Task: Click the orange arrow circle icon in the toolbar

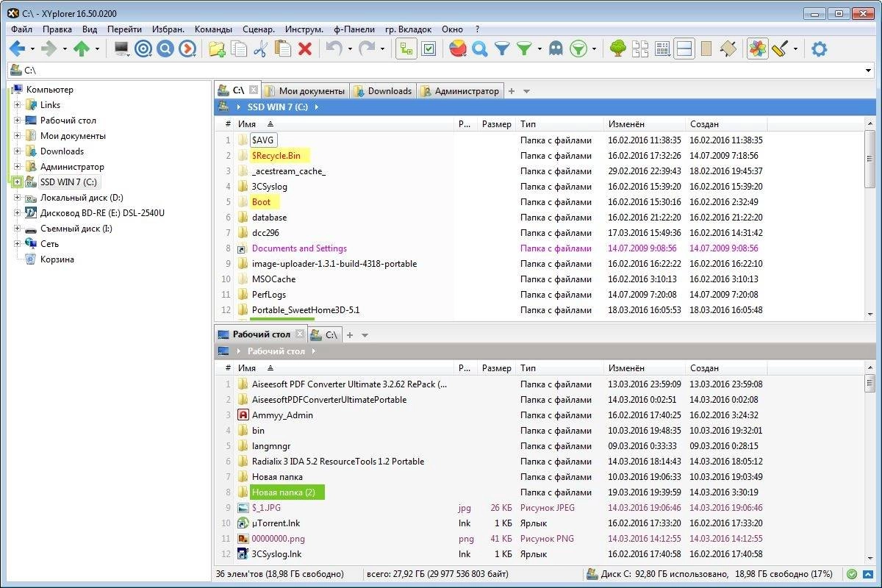Action: pyautogui.click(x=188, y=49)
